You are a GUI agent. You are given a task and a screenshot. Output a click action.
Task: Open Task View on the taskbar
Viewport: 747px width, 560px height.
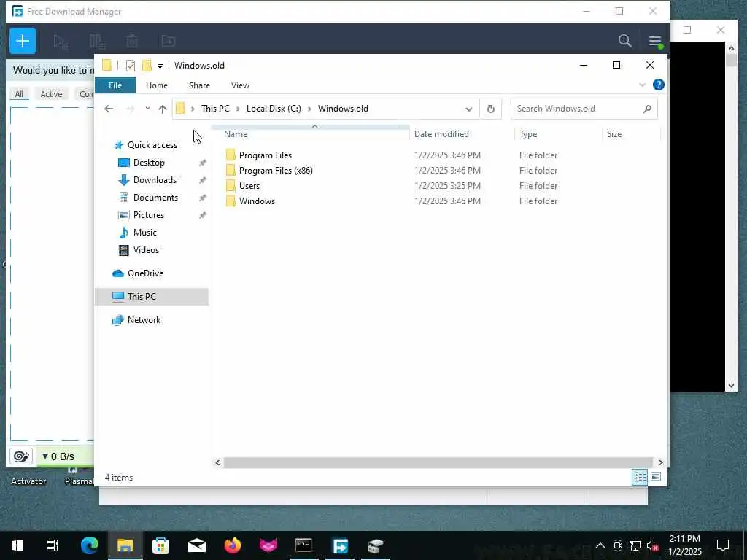pyautogui.click(x=53, y=545)
